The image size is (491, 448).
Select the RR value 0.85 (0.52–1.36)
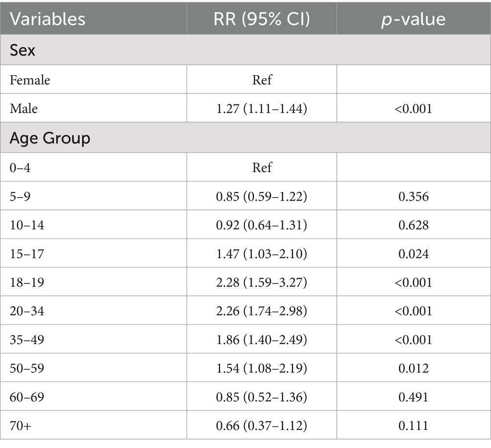(x=261, y=396)
